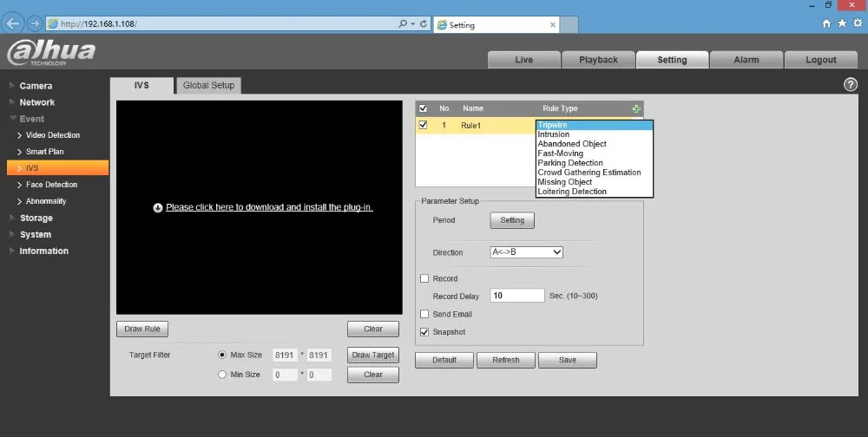Click the address bar search magnifier icon
The width and height of the screenshot is (868, 437).
click(403, 23)
